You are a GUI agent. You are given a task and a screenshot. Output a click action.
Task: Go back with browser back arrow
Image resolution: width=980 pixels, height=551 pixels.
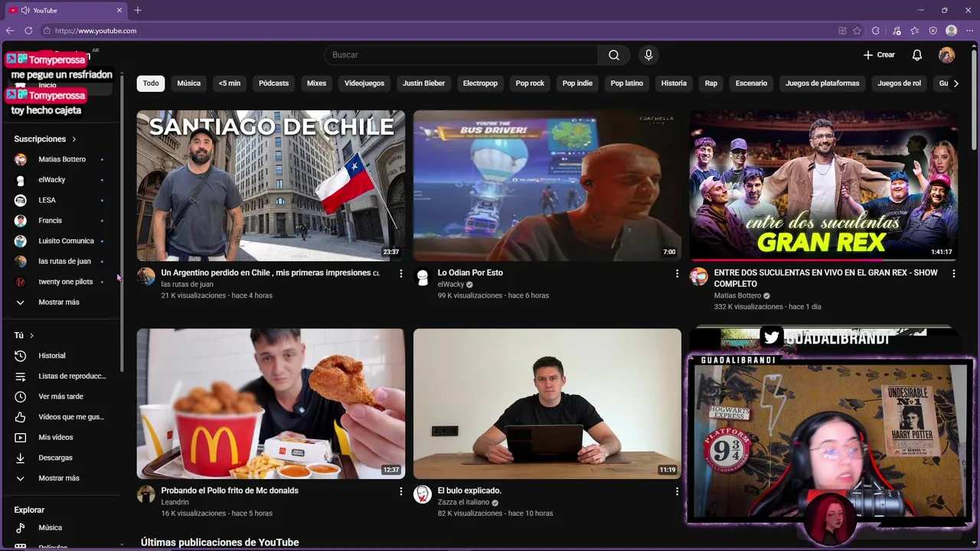tap(10, 31)
